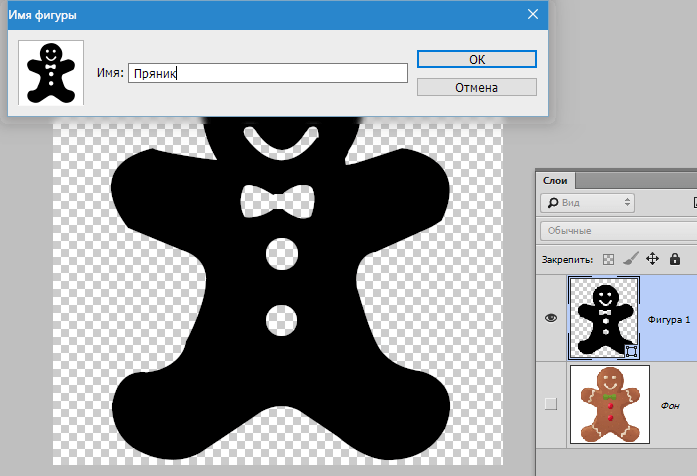This screenshot has width=697, height=476.
Task: Click the Фигура 1 layer name
Action: pyautogui.click(x=669, y=319)
